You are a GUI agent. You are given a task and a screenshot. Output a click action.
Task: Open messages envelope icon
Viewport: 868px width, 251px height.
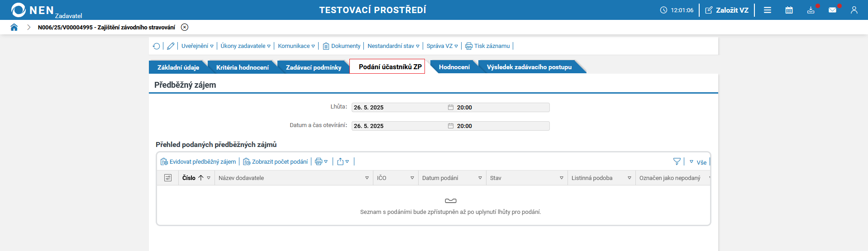coord(833,10)
